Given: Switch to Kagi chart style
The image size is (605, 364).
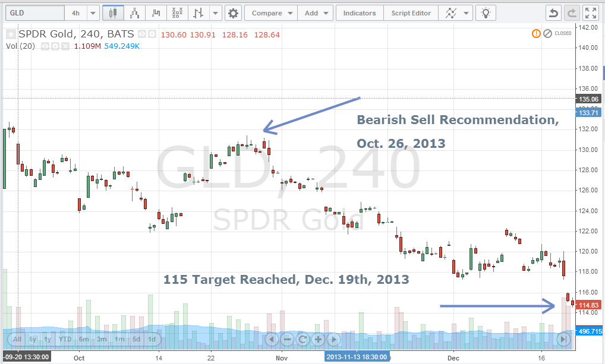Looking at the screenshot, I should click(x=156, y=13).
